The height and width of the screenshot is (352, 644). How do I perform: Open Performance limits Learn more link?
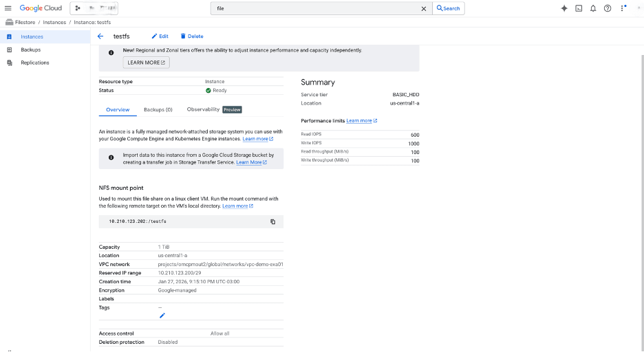pos(361,120)
